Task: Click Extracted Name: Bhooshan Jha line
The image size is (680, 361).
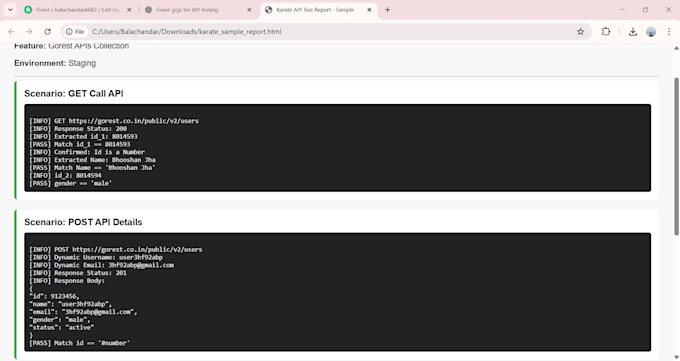Action: coord(92,160)
